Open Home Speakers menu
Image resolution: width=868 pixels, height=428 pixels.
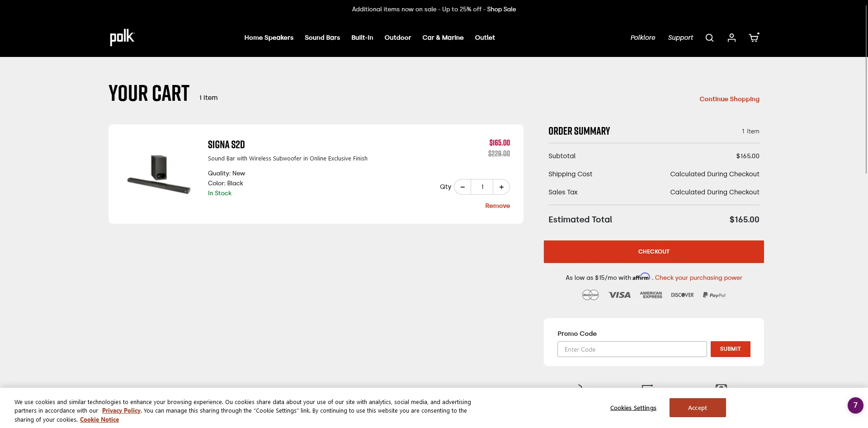coord(269,38)
